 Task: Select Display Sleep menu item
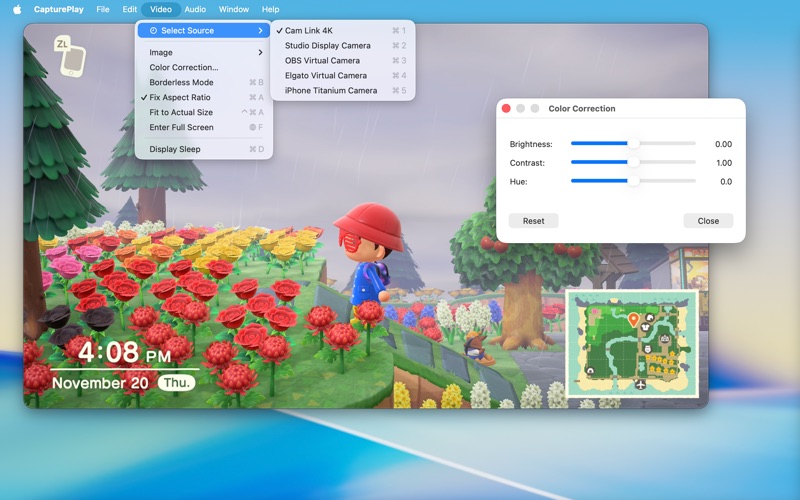(x=204, y=149)
